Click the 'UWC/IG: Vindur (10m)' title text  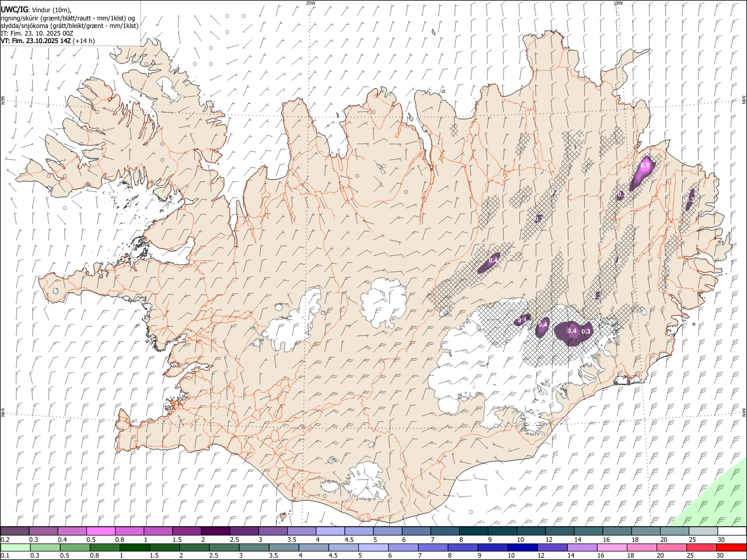[x=36, y=9]
